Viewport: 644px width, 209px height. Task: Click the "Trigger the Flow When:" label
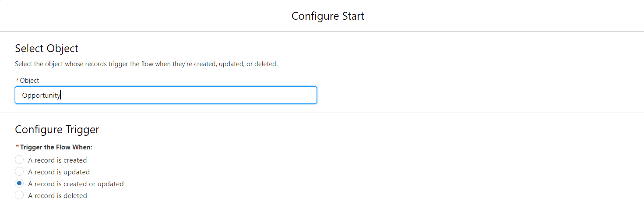56,147
